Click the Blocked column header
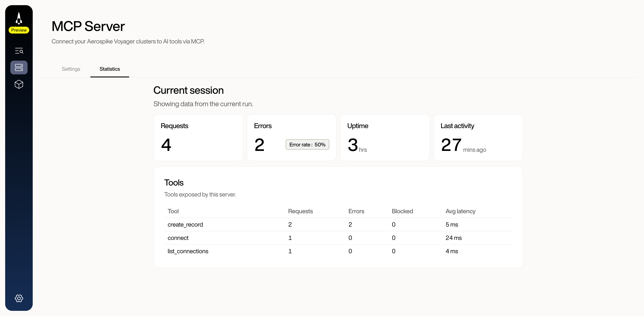This screenshot has height=316, width=644. pos(402,211)
